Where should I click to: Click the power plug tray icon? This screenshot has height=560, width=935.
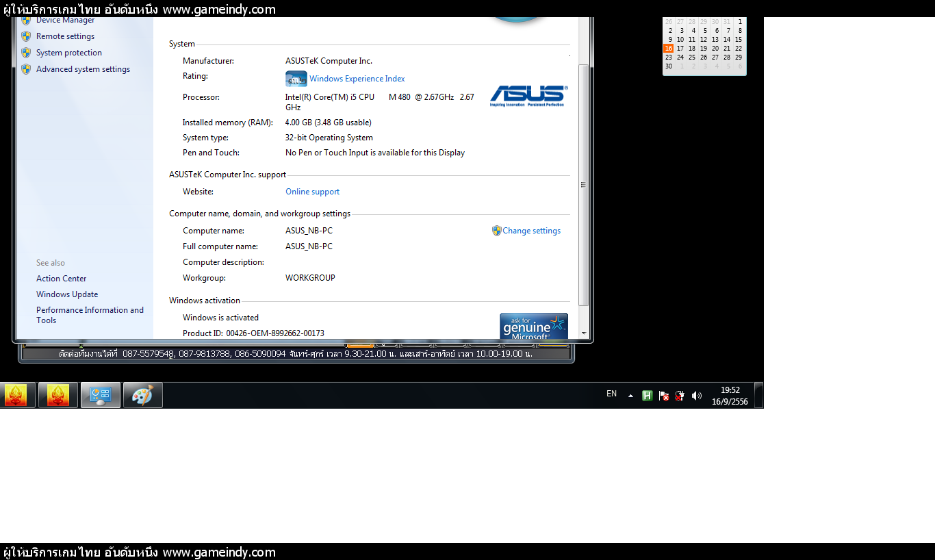click(680, 396)
